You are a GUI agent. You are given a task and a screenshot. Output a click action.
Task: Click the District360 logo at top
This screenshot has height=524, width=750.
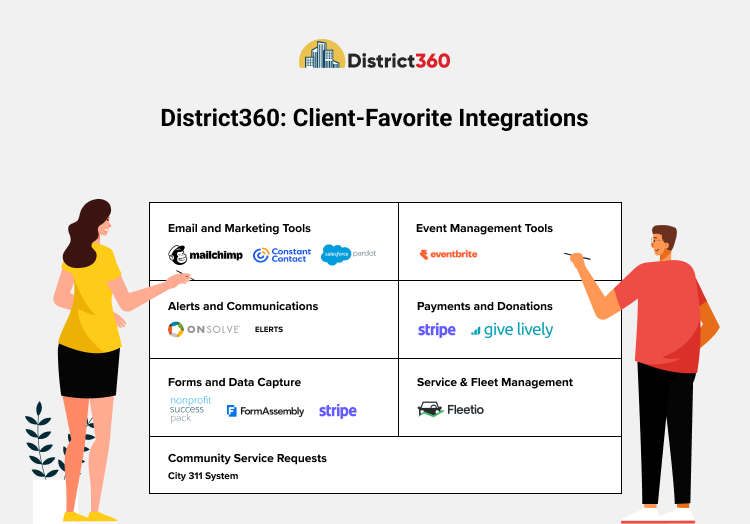375,54
